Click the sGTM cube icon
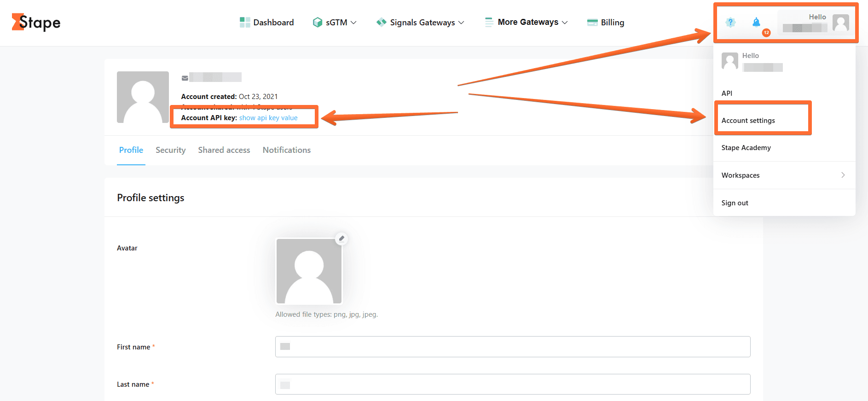This screenshot has width=868, height=401. [x=318, y=22]
